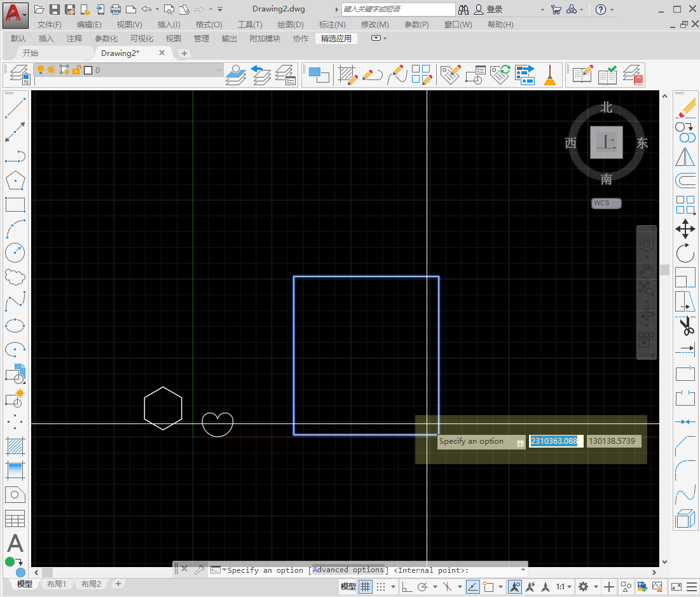Select the Line tool in left toolbar
This screenshot has width=700, height=597.
15,108
